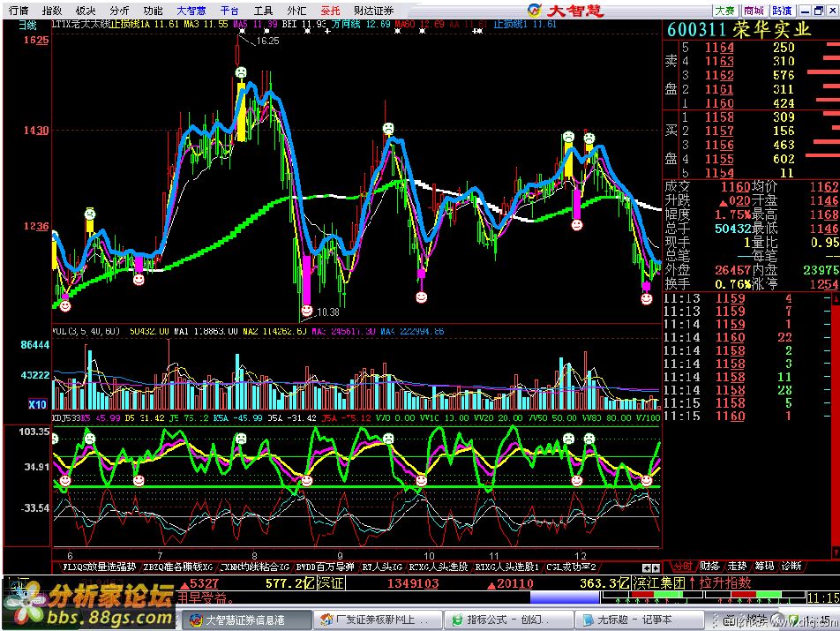Open 无标题 - 记事本 taskbar window

641,620
